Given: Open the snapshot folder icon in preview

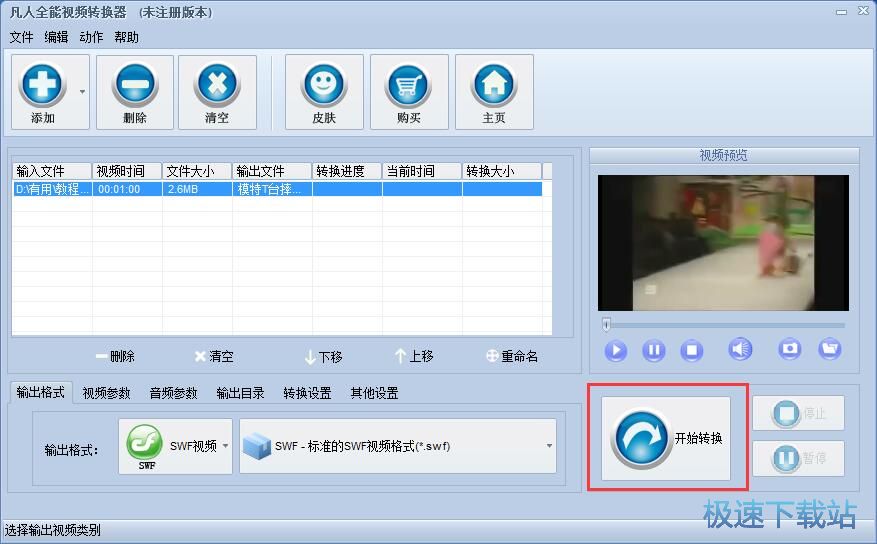Looking at the screenshot, I should [829, 349].
